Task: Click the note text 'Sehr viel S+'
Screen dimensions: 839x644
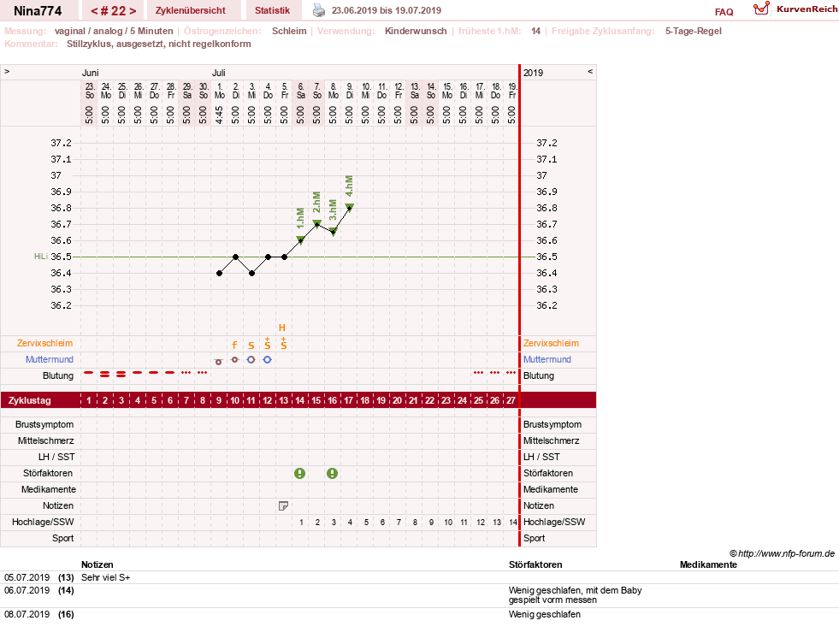Action: click(106, 577)
